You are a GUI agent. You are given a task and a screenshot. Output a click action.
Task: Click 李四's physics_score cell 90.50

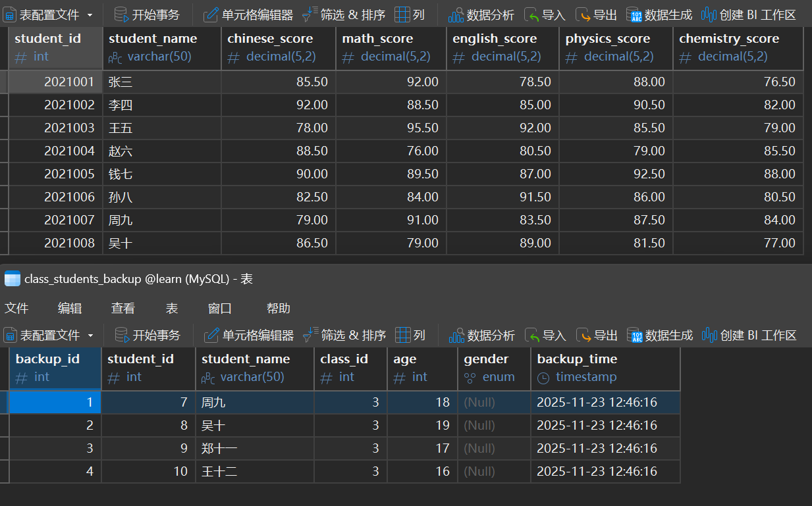(x=616, y=105)
